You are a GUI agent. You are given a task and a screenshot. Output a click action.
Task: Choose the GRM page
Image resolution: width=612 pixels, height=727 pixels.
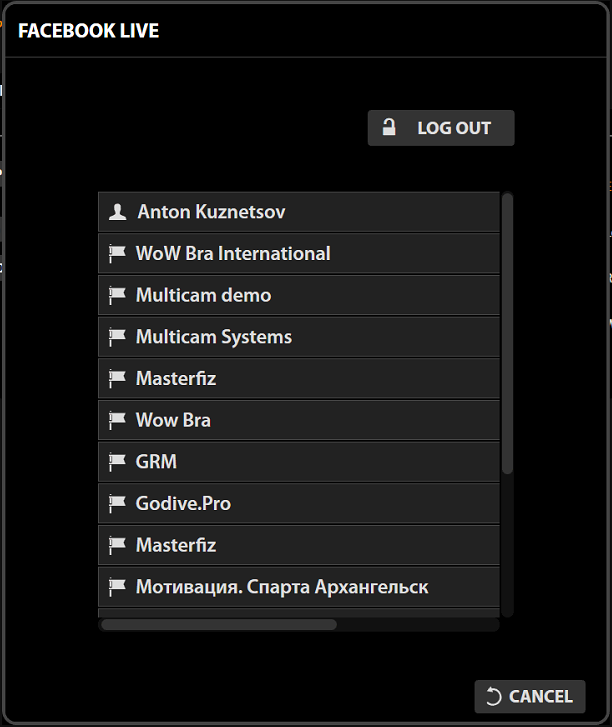click(299, 462)
